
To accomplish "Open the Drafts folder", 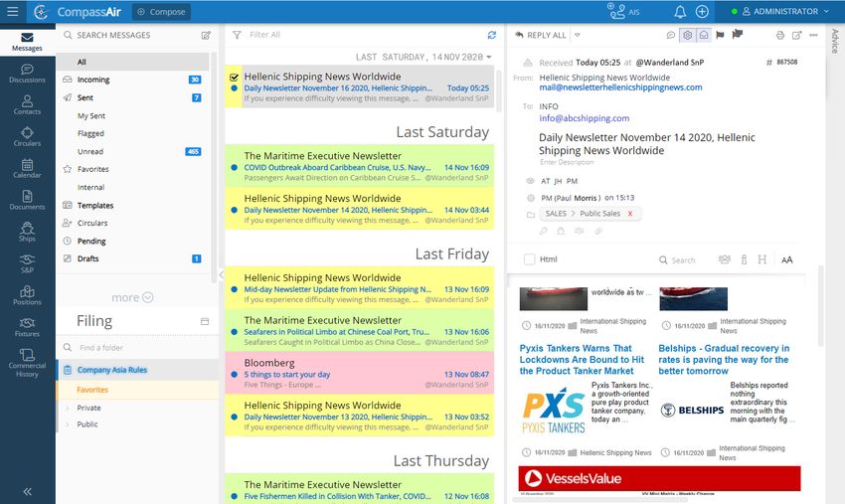I will click(x=132, y=258).
